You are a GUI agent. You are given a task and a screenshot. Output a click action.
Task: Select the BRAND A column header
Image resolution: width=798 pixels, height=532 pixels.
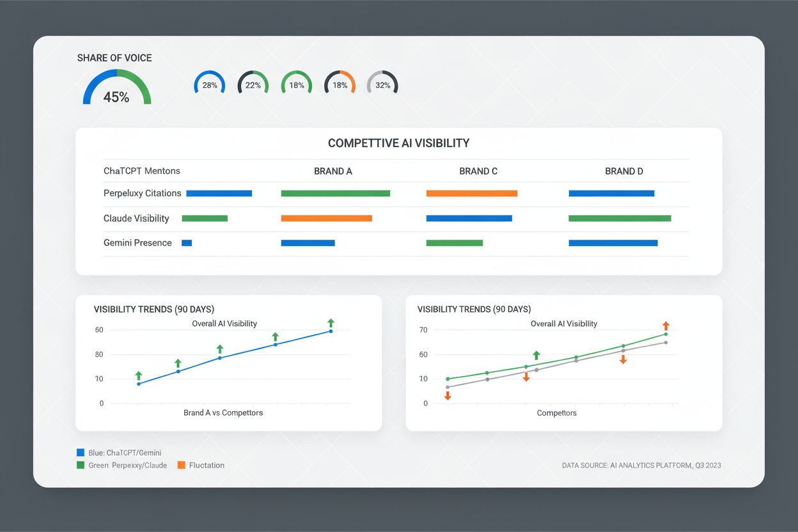coord(333,171)
